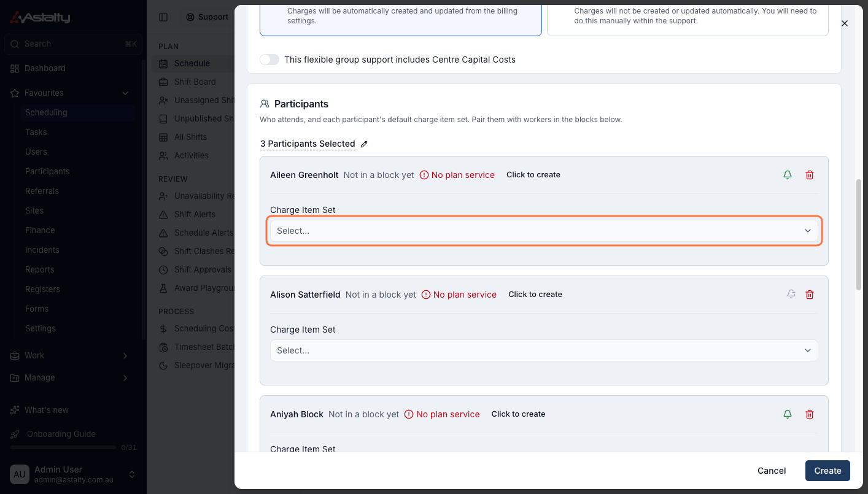Click the Reports sidebar item
868x494 pixels.
[40, 269]
